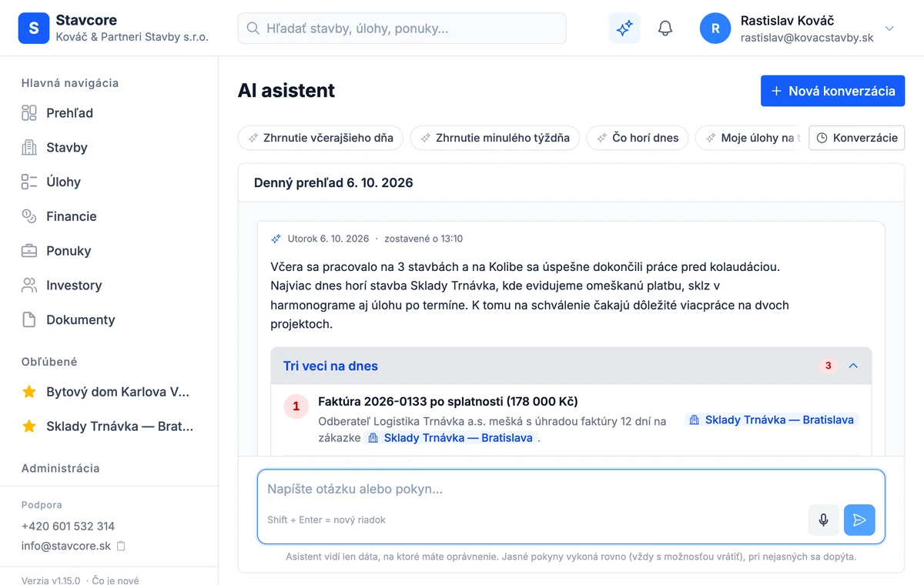Send the message with the paper plane button
Image resolution: width=924 pixels, height=585 pixels.
pyautogui.click(x=859, y=520)
